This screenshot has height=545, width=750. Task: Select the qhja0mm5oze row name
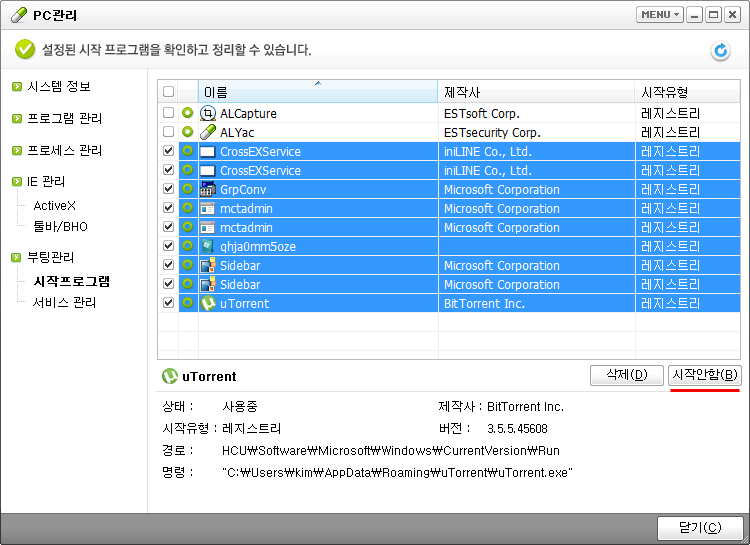(x=258, y=247)
